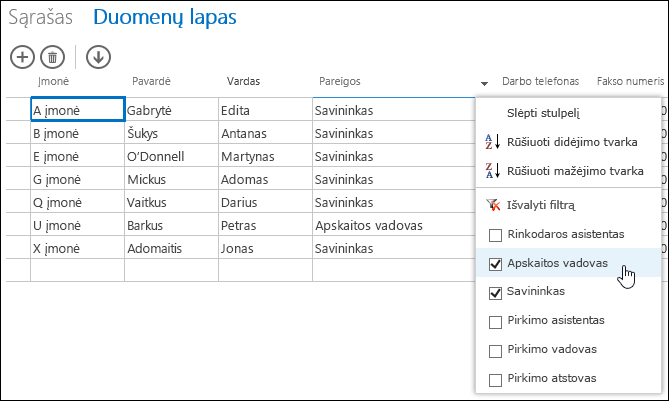This screenshot has height=401, width=669.
Task: Click the Vardas column header
Action: pos(243,81)
